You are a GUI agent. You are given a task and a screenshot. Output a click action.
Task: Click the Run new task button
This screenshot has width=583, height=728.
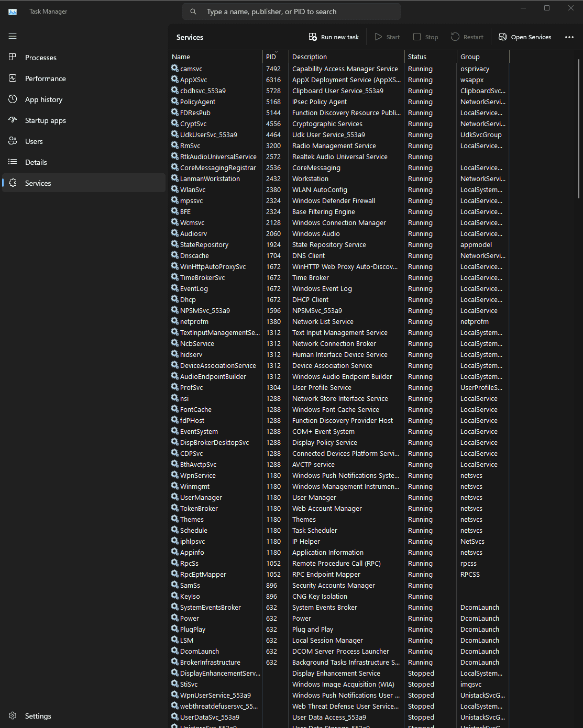tap(334, 37)
